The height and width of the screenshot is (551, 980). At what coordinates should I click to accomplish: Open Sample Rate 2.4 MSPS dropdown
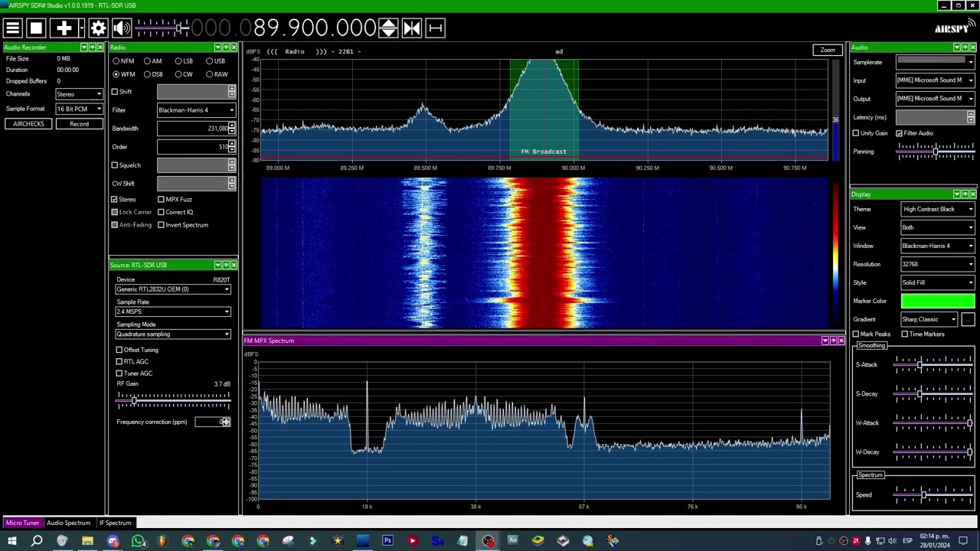(173, 311)
